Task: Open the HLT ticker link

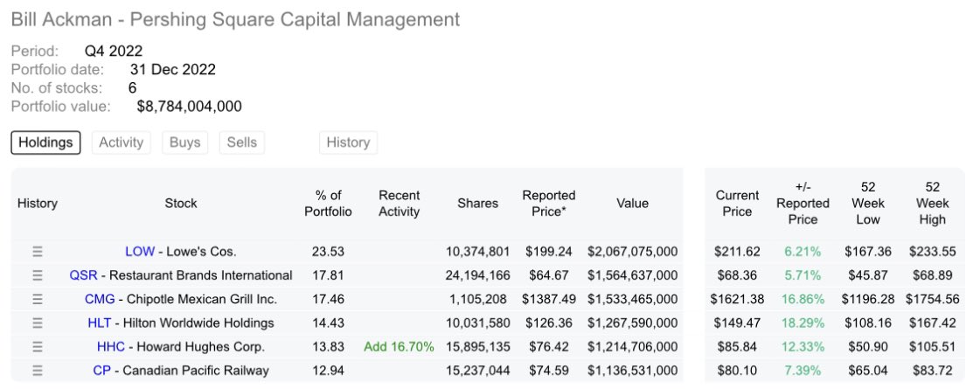Action: 100,323
